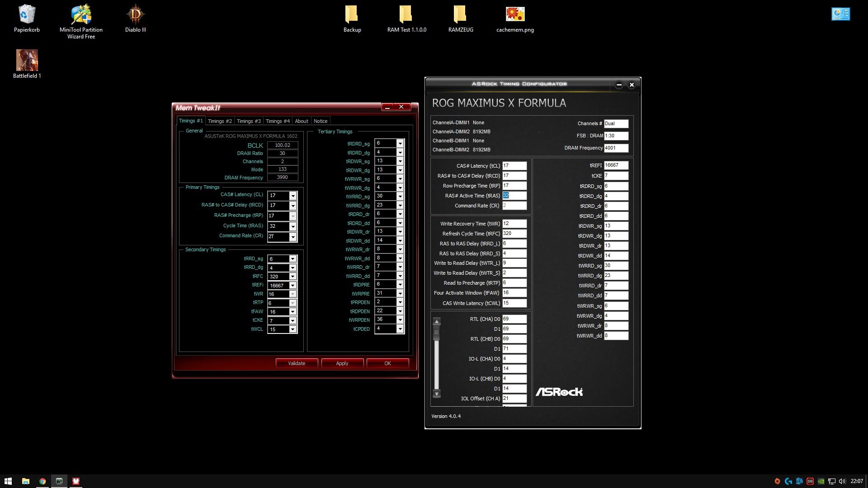Open the tWRRD_sg dropdown in Mem TweakIt
Image resolution: width=868 pixels, height=488 pixels.
(x=400, y=197)
